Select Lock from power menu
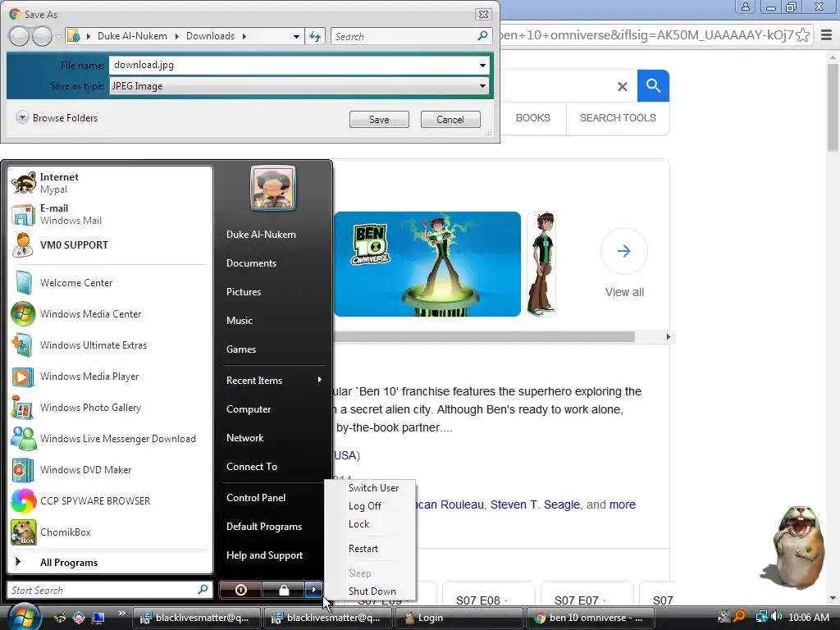The width and height of the screenshot is (840, 630). [358, 524]
